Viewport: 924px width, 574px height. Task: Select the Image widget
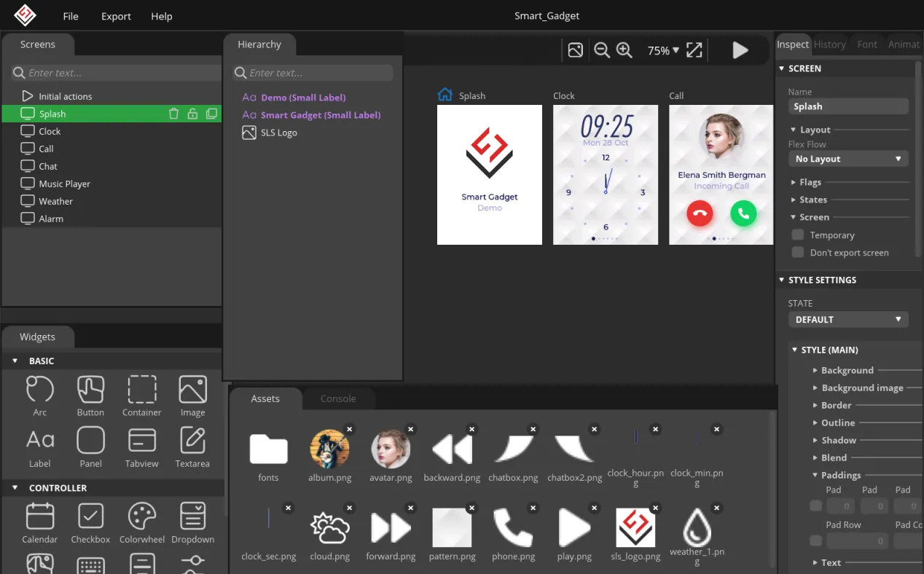[192, 396]
